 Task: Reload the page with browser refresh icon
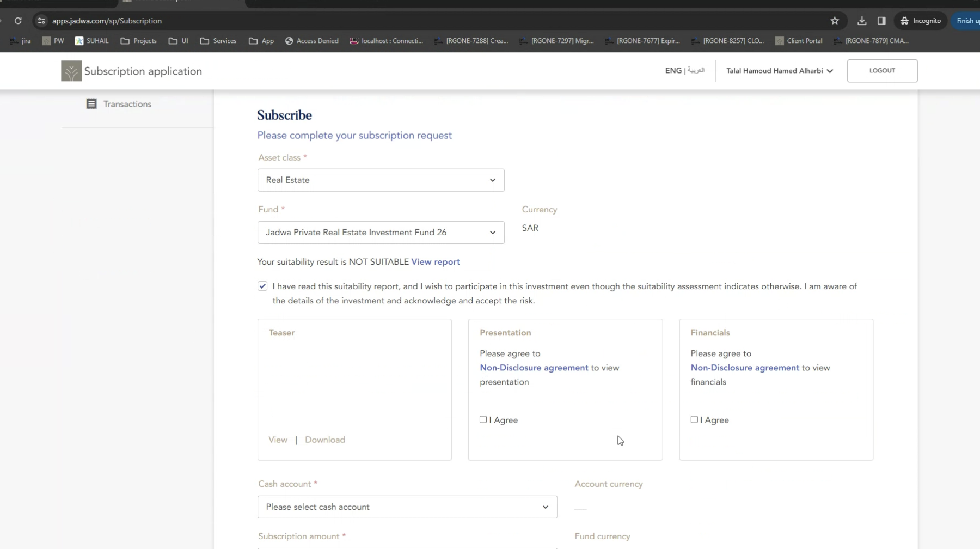pyautogui.click(x=18, y=21)
